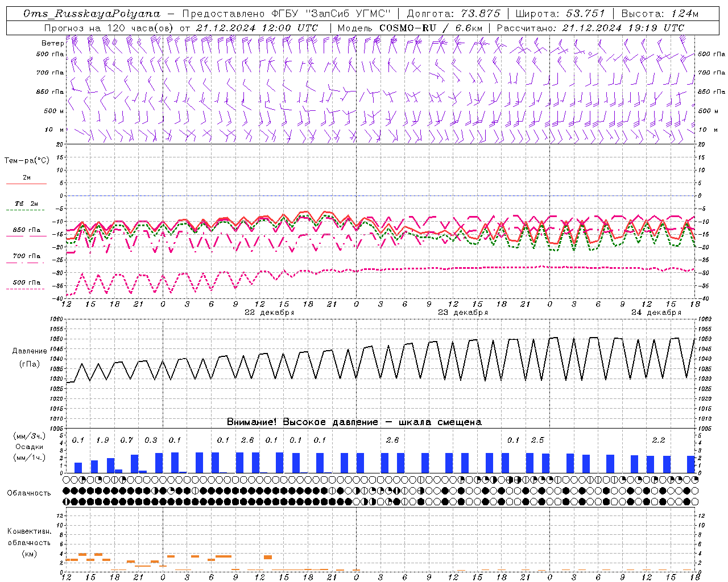Click the '23 декабря' date label
The height and width of the screenshot is (582, 728).
click(x=463, y=313)
